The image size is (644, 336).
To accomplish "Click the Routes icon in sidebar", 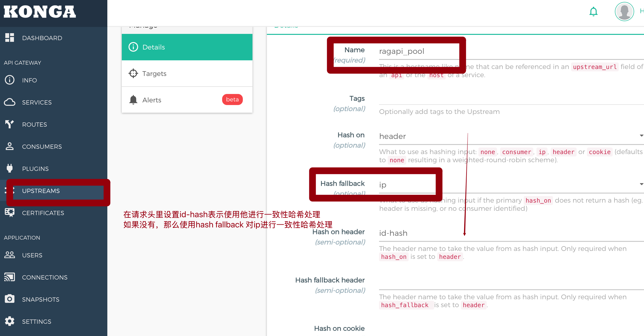I will coord(9,124).
